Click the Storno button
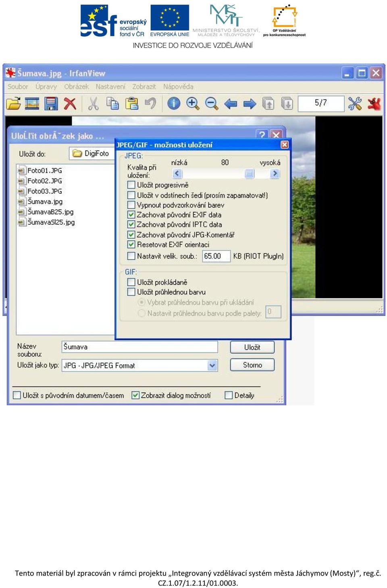This screenshot has height=588, width=387. [252, 365]
